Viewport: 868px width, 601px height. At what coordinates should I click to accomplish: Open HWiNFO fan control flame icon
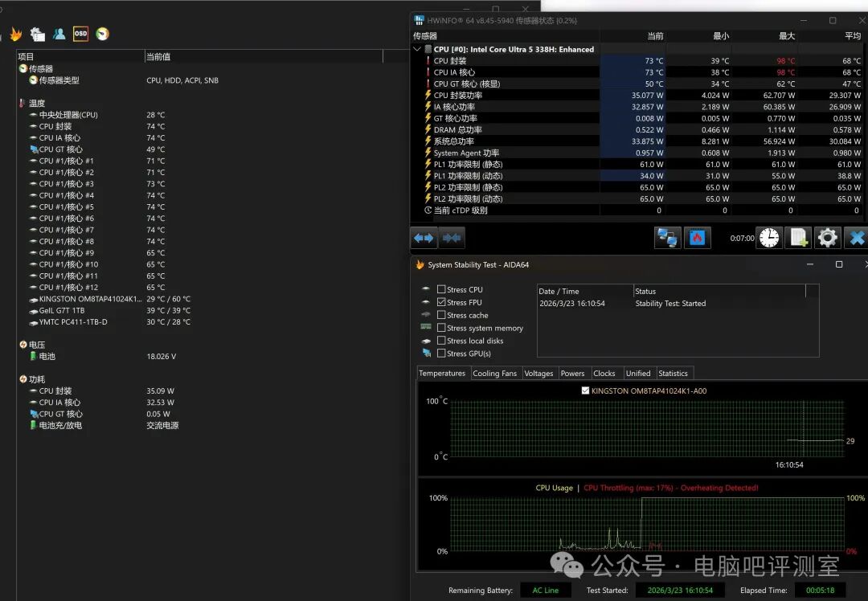tap(697, 238)
